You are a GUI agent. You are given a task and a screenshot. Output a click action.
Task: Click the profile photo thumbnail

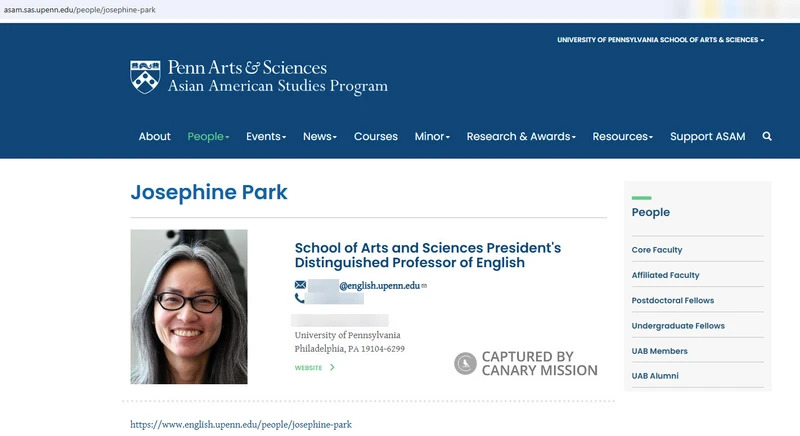(x=189, y=306)
